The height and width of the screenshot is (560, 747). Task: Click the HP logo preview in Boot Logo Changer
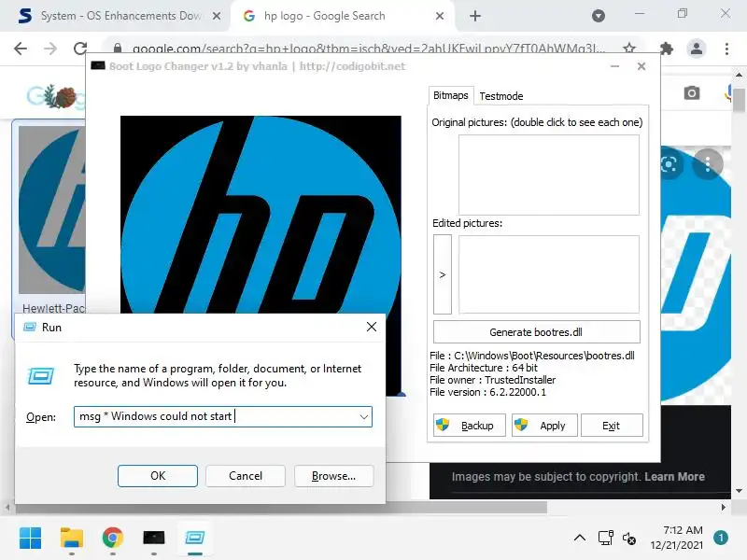261,215
